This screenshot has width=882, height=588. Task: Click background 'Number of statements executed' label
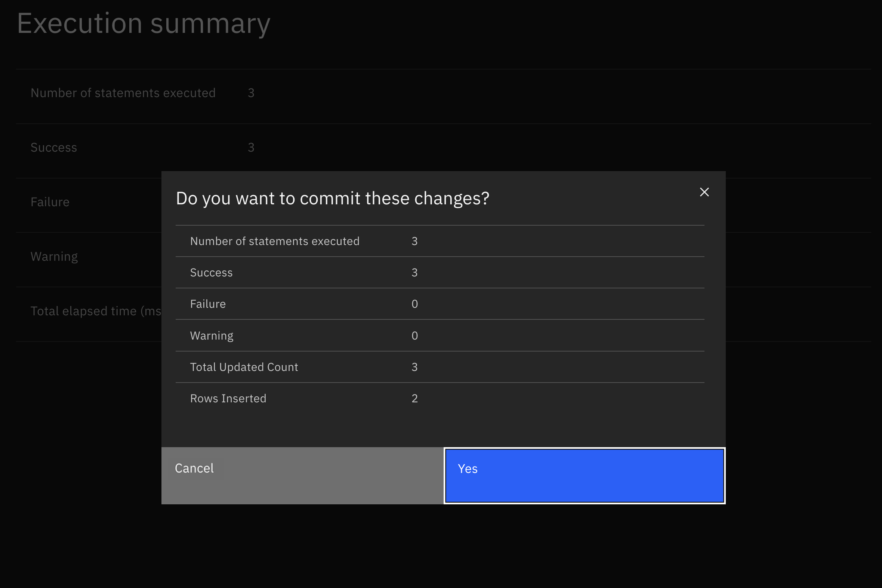point(123,93)
